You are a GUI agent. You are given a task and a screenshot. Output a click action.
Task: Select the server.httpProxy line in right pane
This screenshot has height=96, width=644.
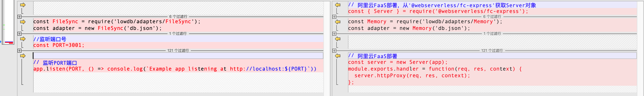412,76
